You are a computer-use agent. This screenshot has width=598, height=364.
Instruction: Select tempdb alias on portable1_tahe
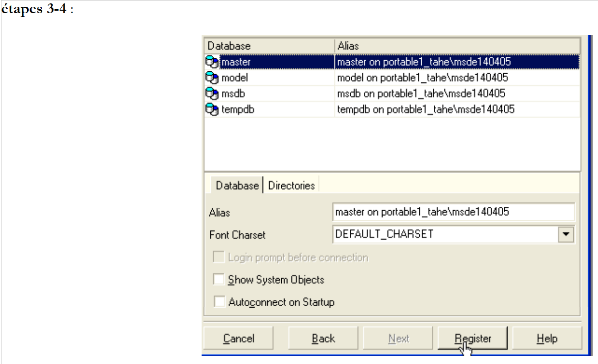tap(425, 110)
